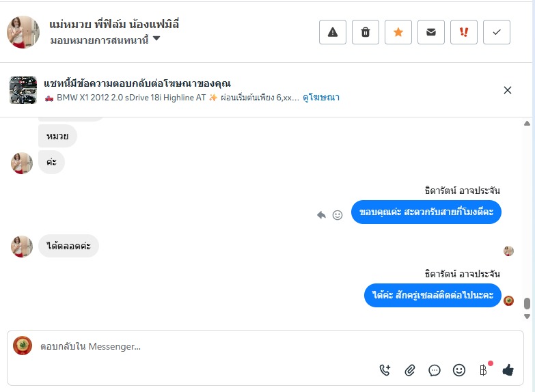
Task: Open the emoji picker in composer
Action: click(459, 370)
